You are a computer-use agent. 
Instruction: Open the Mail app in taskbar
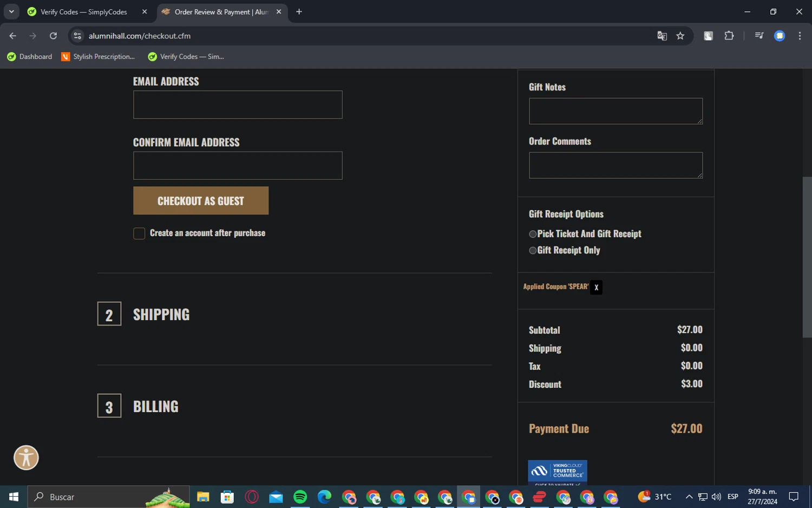click(276, 497)
